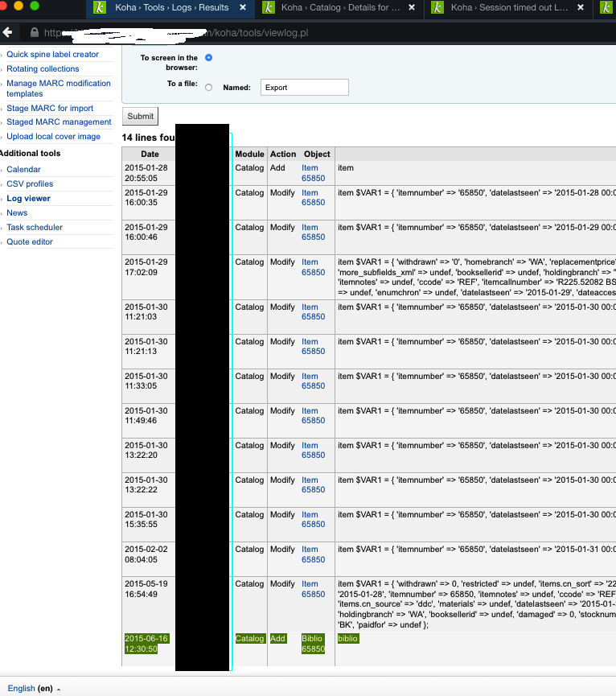Open Quick spine label creator
The image size is (616, 696).
[52, 55]
